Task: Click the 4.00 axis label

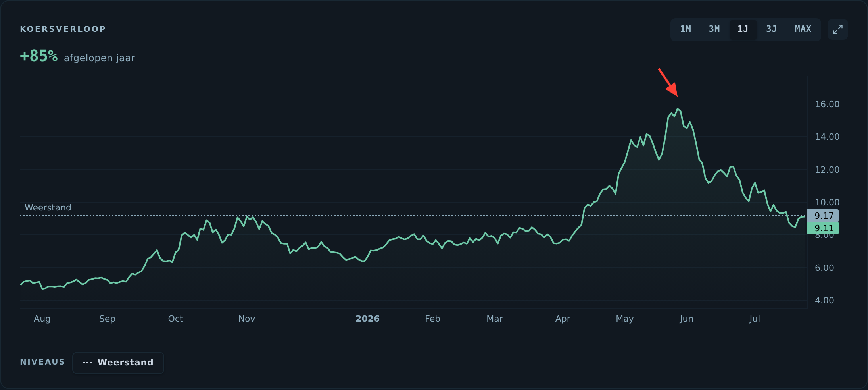Action: pyautogui.click(x=824, y=300)
